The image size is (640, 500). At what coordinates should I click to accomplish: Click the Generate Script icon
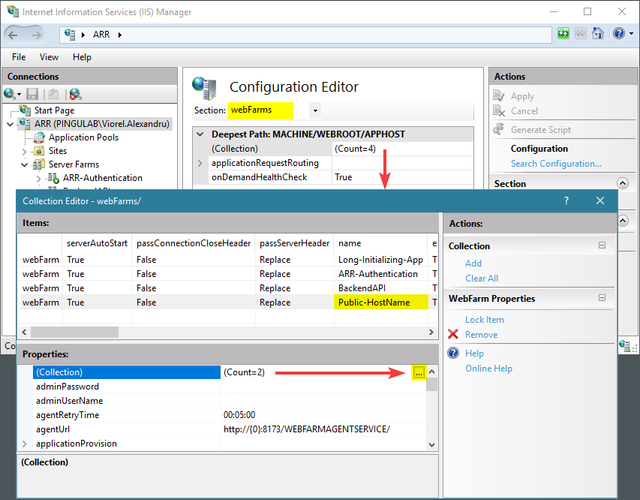[498, 129]
